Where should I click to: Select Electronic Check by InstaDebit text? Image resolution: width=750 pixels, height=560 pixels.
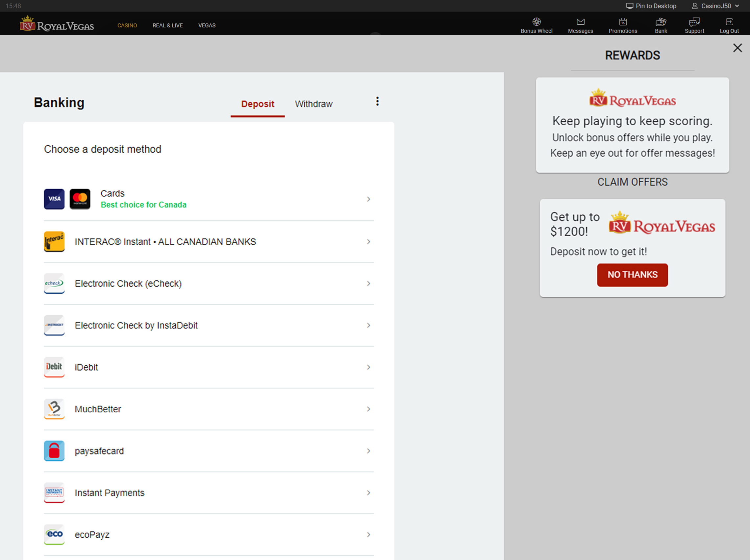pos(136,326)
